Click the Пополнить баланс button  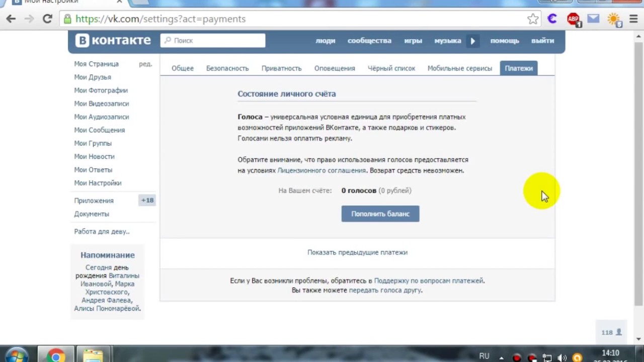pyautogui.click(x=380, y=214)
